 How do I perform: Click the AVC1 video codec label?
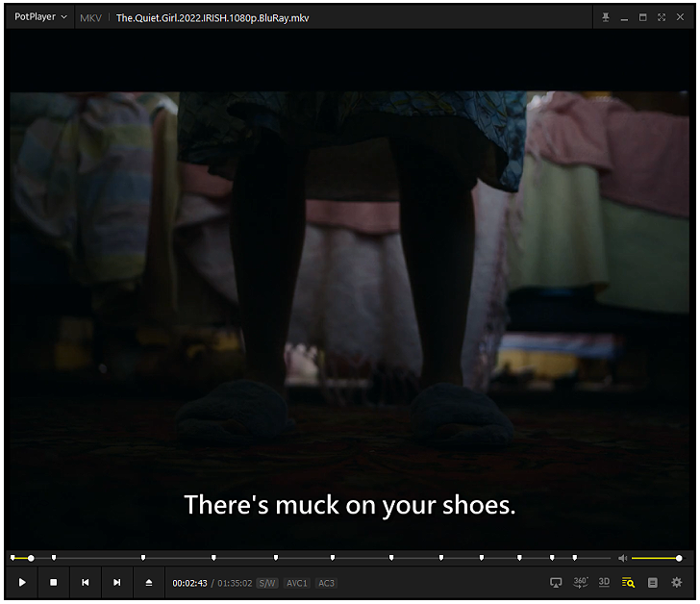tap(297, 583)
